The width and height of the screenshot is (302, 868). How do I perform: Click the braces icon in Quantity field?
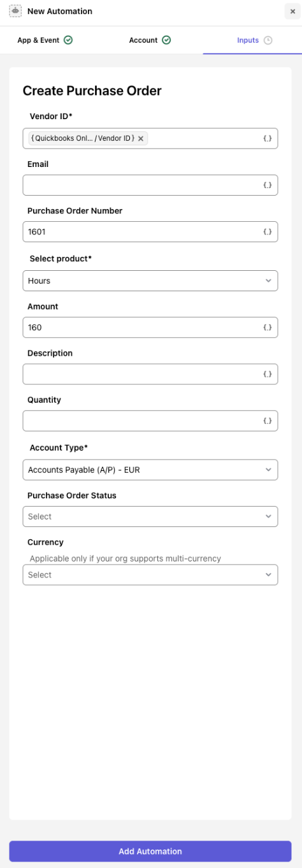click(x=268, y=421)
